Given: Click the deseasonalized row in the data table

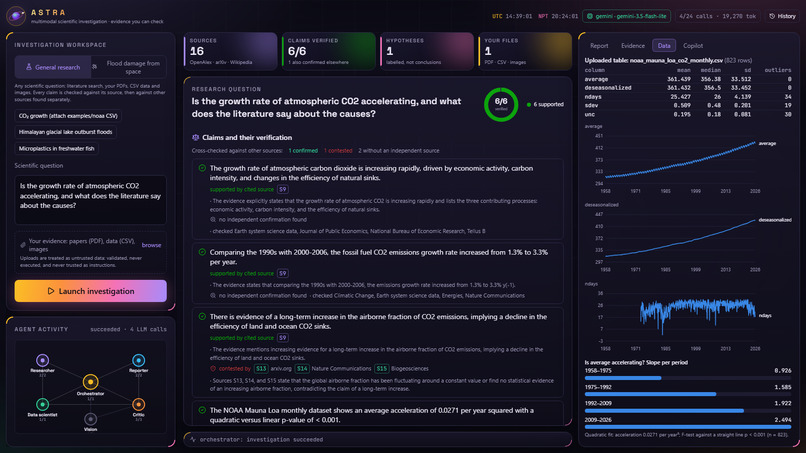Looking at the screenshot, I should [x=688, y=88].
